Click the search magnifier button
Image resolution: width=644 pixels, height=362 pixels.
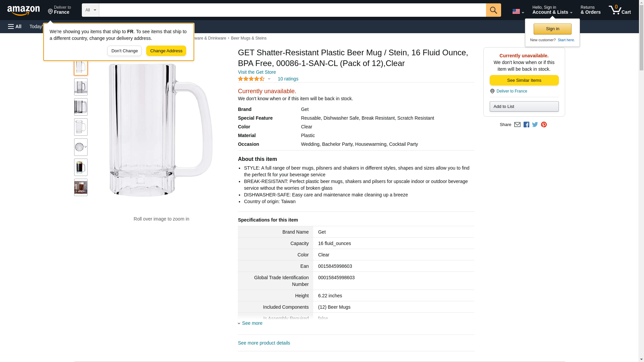493,10
